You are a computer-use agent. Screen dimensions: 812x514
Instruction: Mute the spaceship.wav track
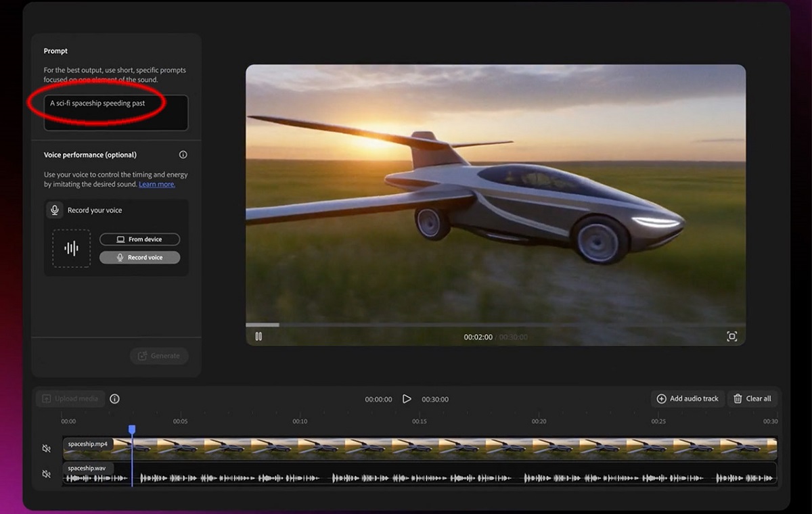point(47,474)
